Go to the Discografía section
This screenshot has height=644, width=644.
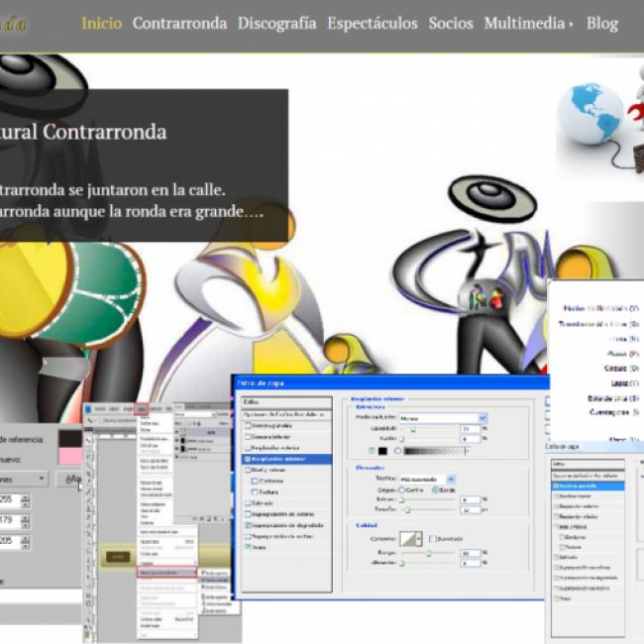(x=276, y=23)
